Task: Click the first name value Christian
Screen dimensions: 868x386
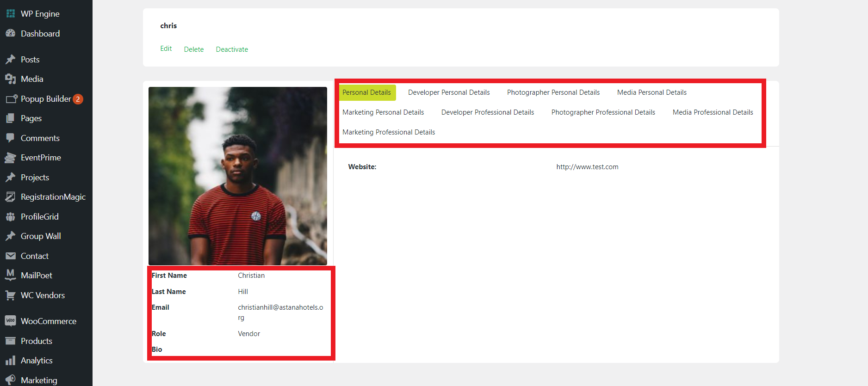Action: click(251, 276)
